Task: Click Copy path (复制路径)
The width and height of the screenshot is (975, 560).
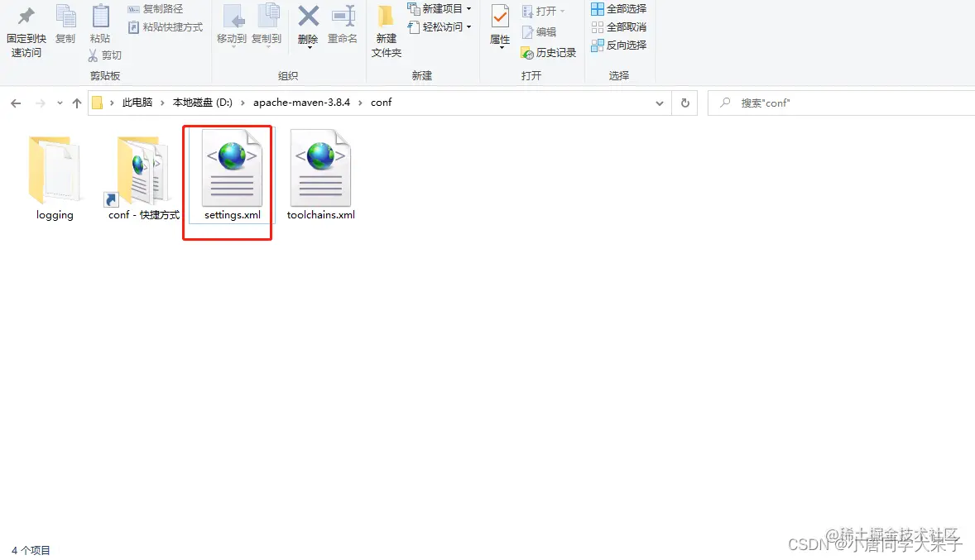Action: tap(156, 9)
